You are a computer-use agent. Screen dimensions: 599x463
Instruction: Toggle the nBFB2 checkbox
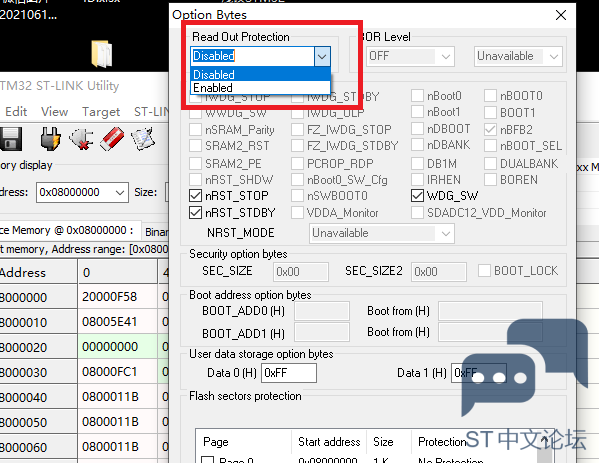click(490, 130)
